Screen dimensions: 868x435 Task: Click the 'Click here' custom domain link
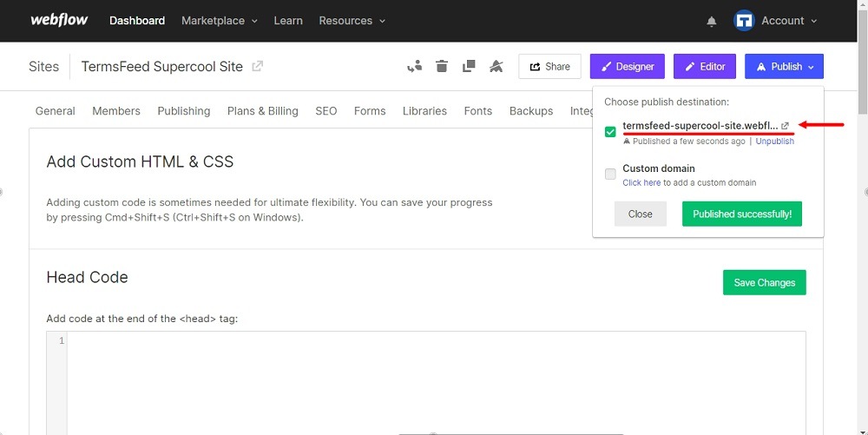click(641, 182)
